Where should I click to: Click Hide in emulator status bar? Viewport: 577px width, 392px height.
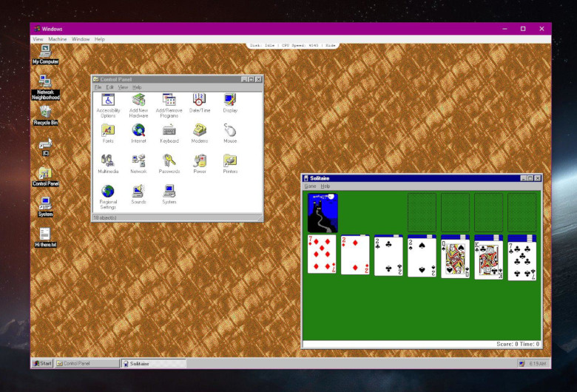pyautogui.click(x=331, y=45)
